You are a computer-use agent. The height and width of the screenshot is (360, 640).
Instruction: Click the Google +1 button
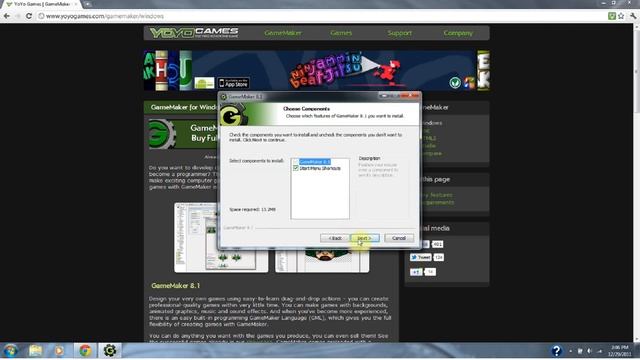click(416, 272)
